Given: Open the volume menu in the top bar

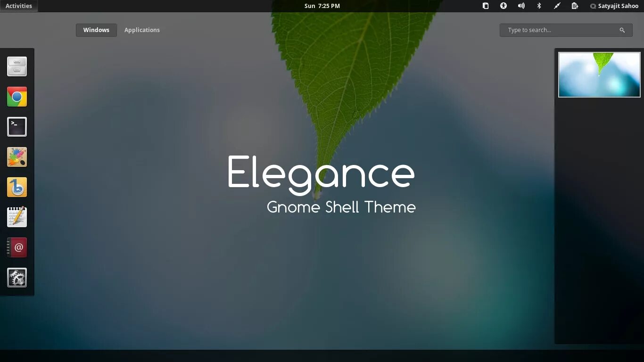Looking at the screenshot, I should (x=521, y=6).
